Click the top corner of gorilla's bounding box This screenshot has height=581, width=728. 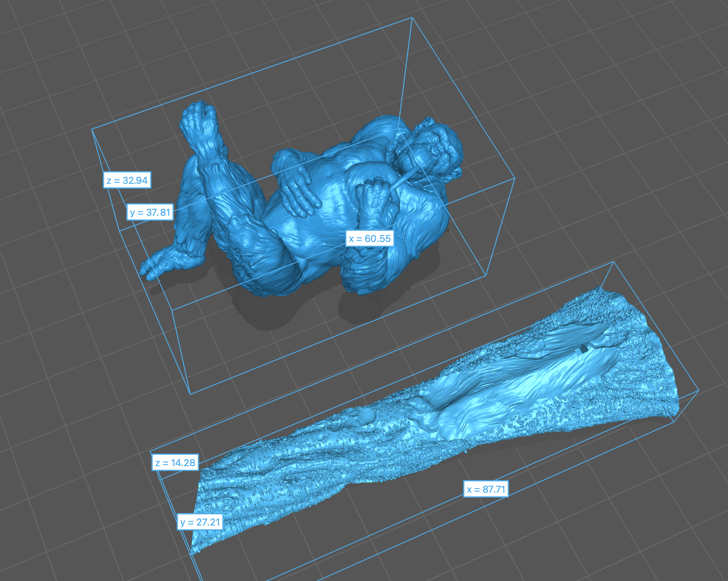pos(412,17)
